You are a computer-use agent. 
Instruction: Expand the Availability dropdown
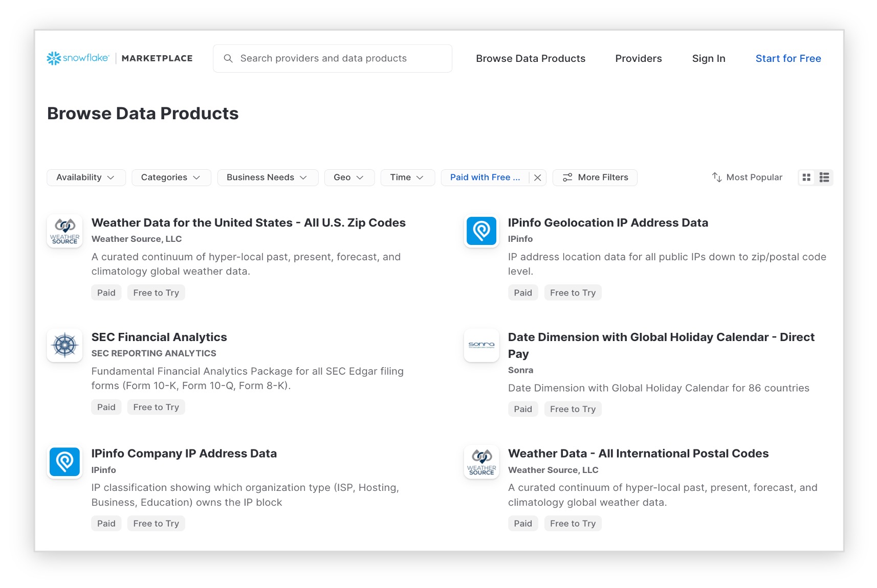[x=85, y=177]
